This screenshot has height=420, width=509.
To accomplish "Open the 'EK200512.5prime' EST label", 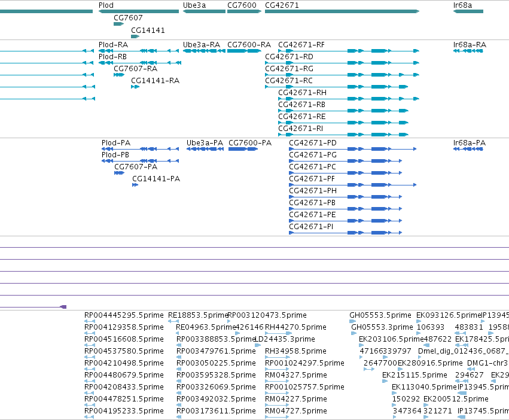I will pos(456,399).
